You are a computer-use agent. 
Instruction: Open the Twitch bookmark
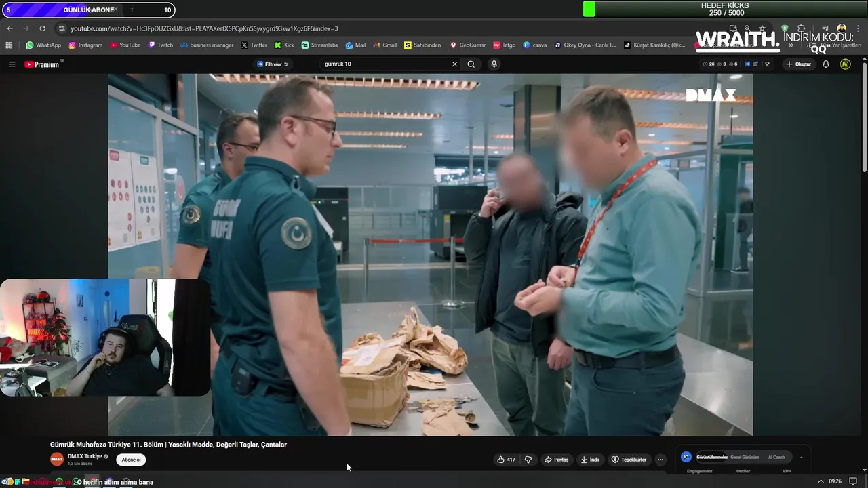point(161,45)
